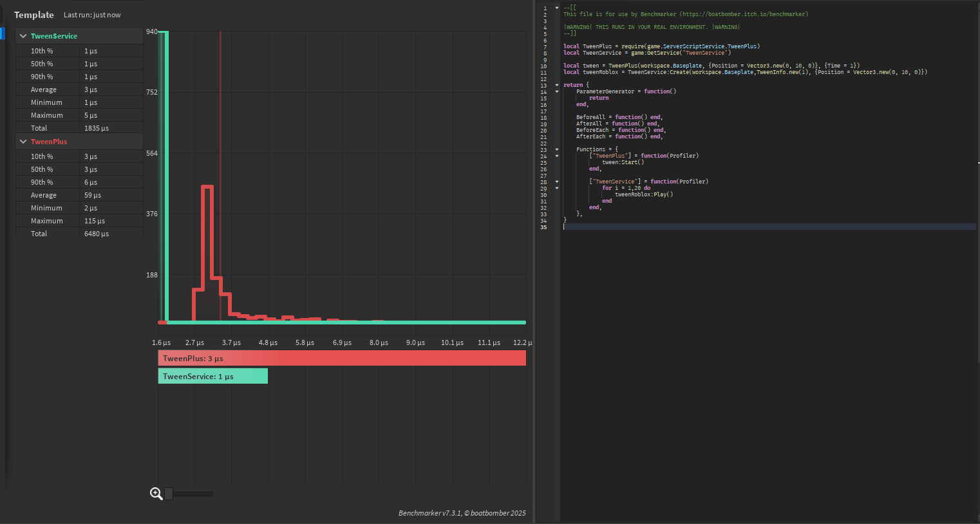Click the benchmarker URL in code comment
The height and width of the screenshot is (524, 980).
[x=743, y=14]
